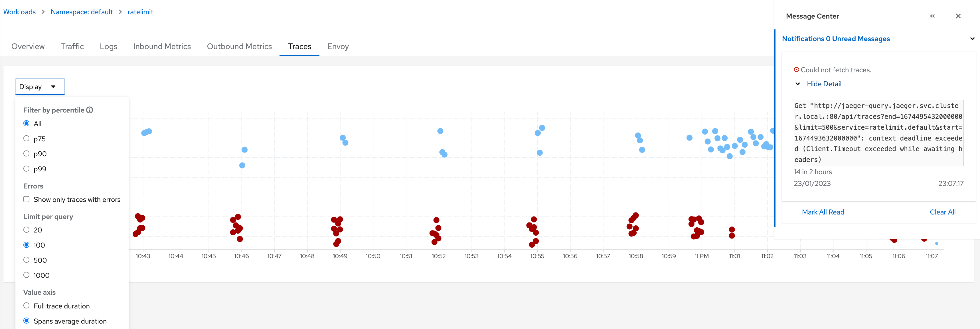The height and width of the screenshot is (329, 980).
Task: Click the percentile info tooltip icon
Action: click(90, 110)
